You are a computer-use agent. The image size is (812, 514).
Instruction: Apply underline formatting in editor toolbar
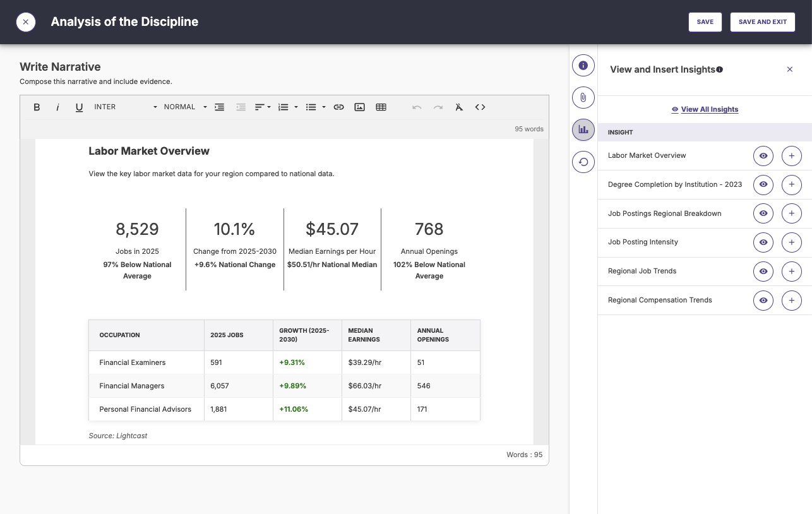[79, 107]
